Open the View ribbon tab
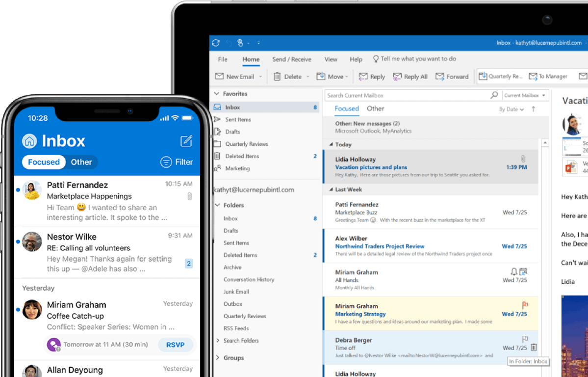This screenshot has height=377, width=588. coord(331,59)
